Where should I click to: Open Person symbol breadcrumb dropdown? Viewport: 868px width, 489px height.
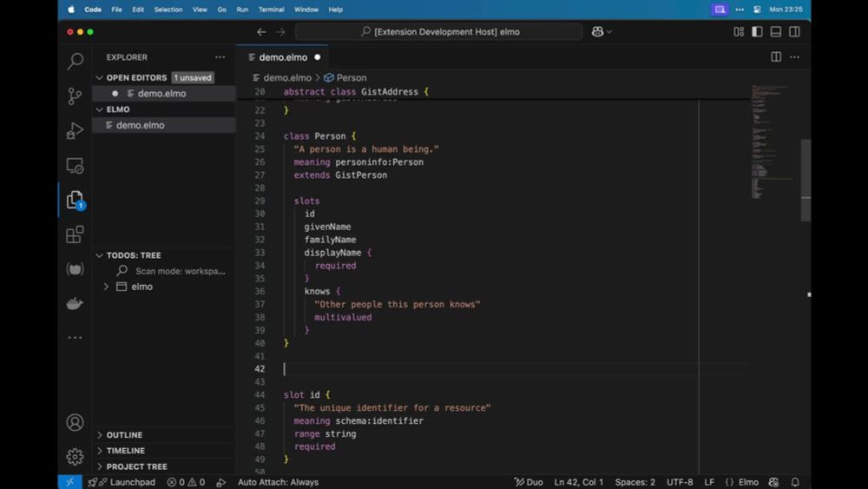(345, 77)
